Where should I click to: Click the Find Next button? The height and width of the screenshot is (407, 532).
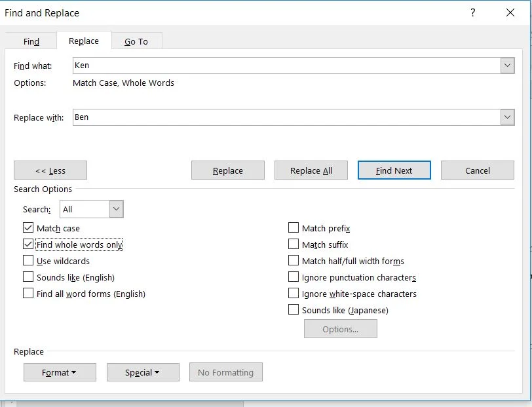point(394,170)
